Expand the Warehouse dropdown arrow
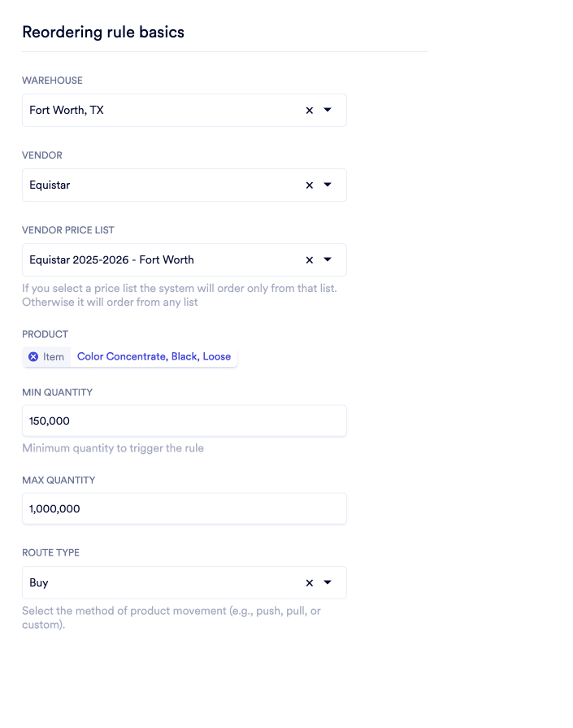 328,110
